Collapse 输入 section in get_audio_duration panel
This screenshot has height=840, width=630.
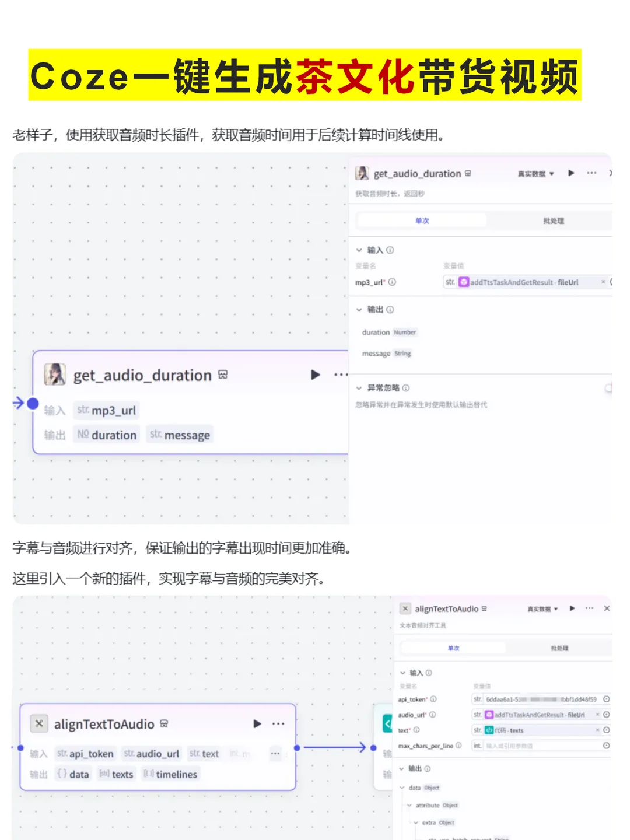(359, 250)
